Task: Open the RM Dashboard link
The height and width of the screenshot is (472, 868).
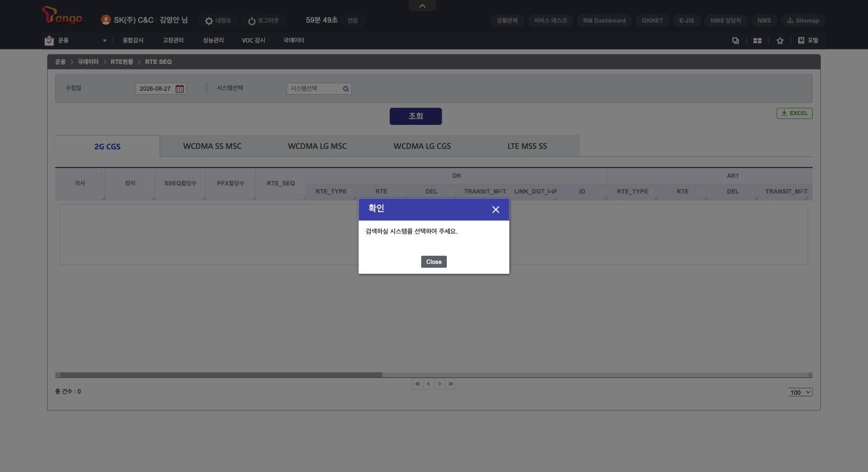Action: click(604, 20)
